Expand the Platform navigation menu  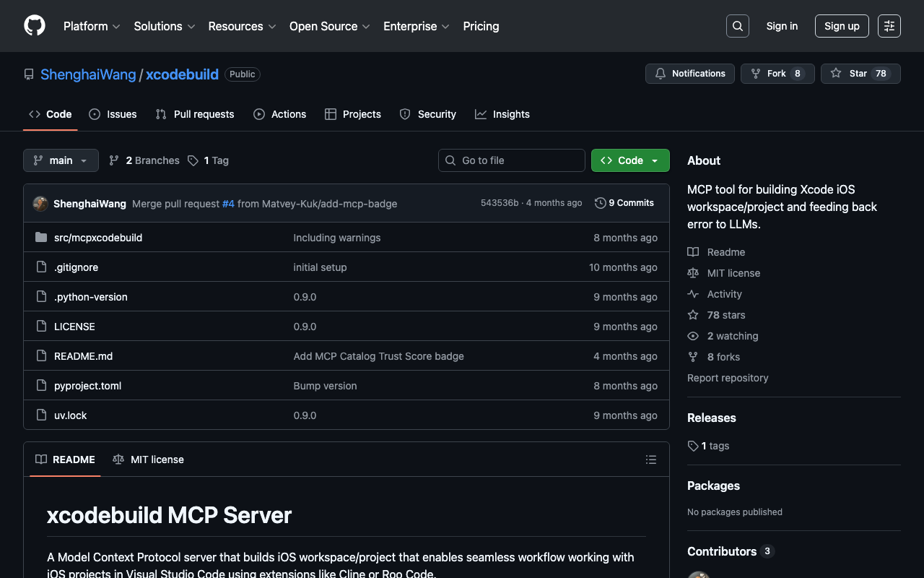tap(92, 26)
